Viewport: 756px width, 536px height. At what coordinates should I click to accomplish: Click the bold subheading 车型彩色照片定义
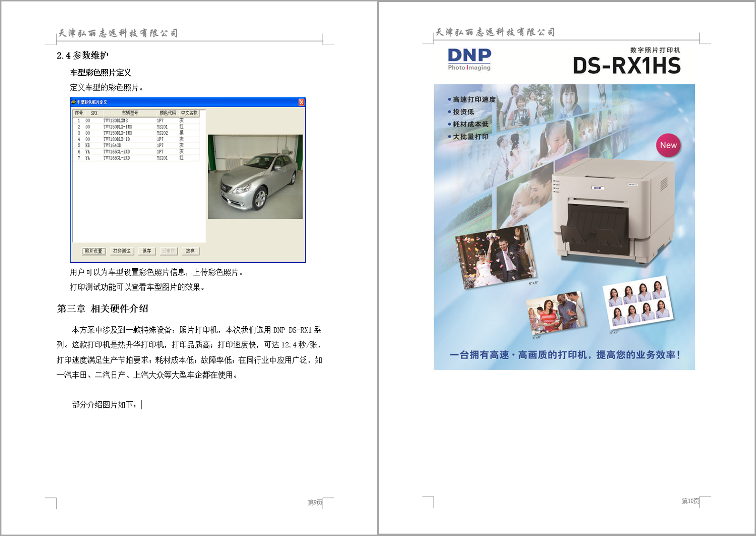tap(101, 72)
